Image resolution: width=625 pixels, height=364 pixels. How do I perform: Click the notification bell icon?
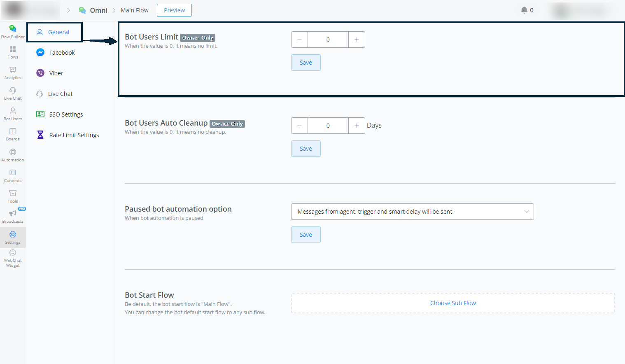click(524, 10)
